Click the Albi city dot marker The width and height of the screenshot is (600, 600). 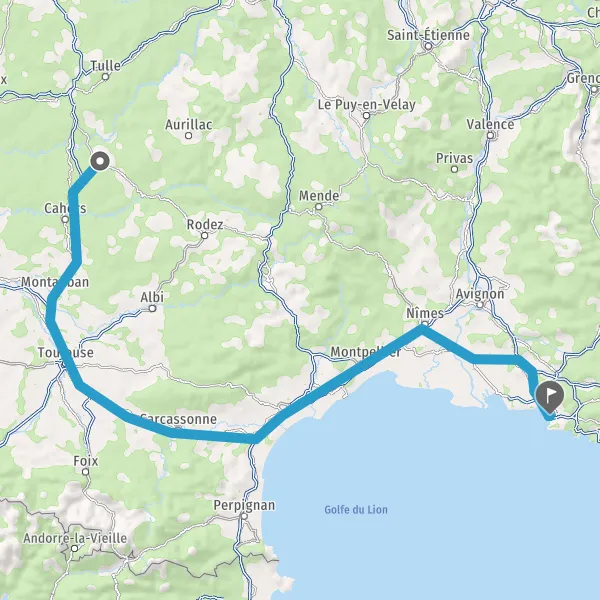point(152,308)
